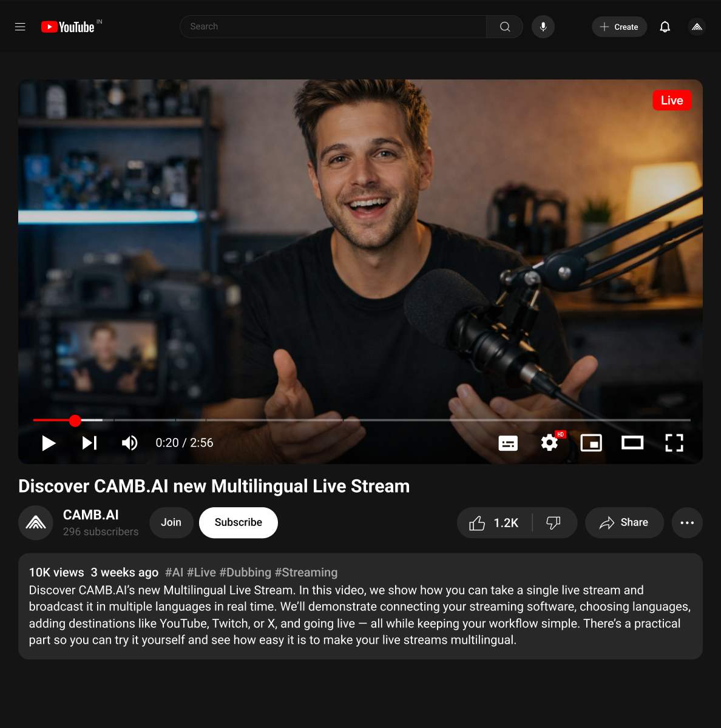Open account avatar menu in header

point(697,27)
